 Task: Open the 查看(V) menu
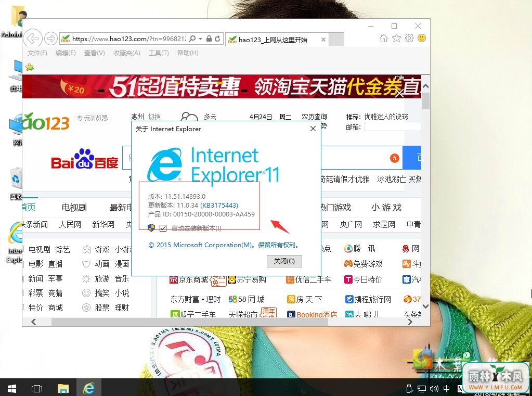coord(94,53)
